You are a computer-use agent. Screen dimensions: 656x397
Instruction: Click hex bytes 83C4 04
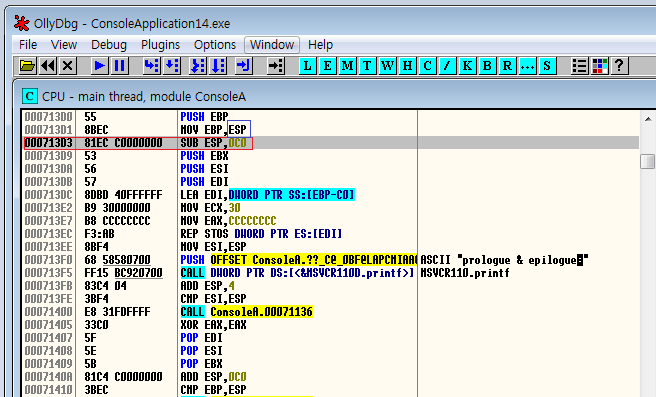tap(105, 286)
